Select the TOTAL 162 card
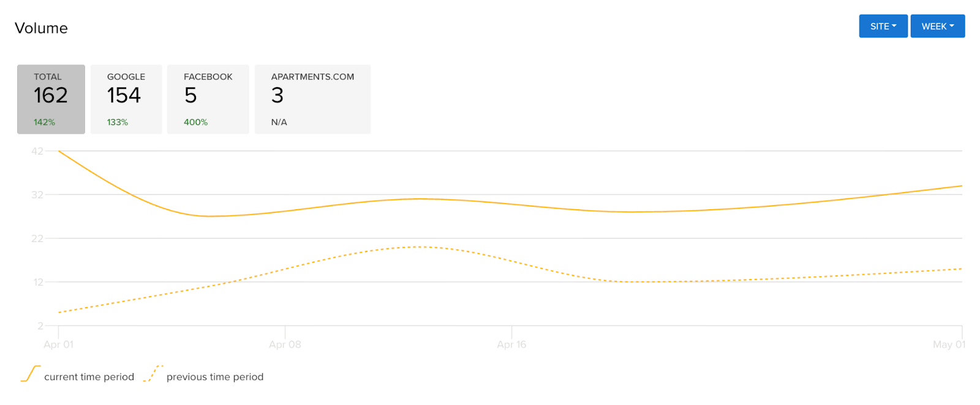980x405 pixels. tap(51, 99)
